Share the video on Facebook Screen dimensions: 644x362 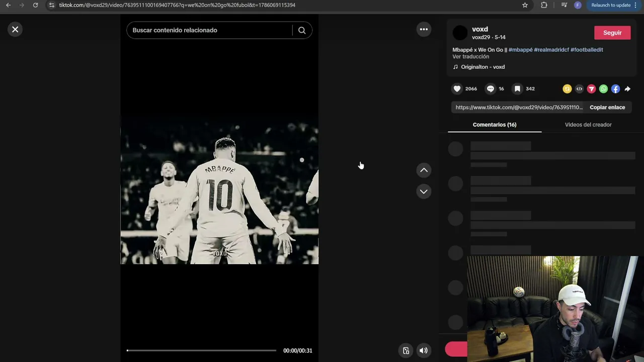615,89
